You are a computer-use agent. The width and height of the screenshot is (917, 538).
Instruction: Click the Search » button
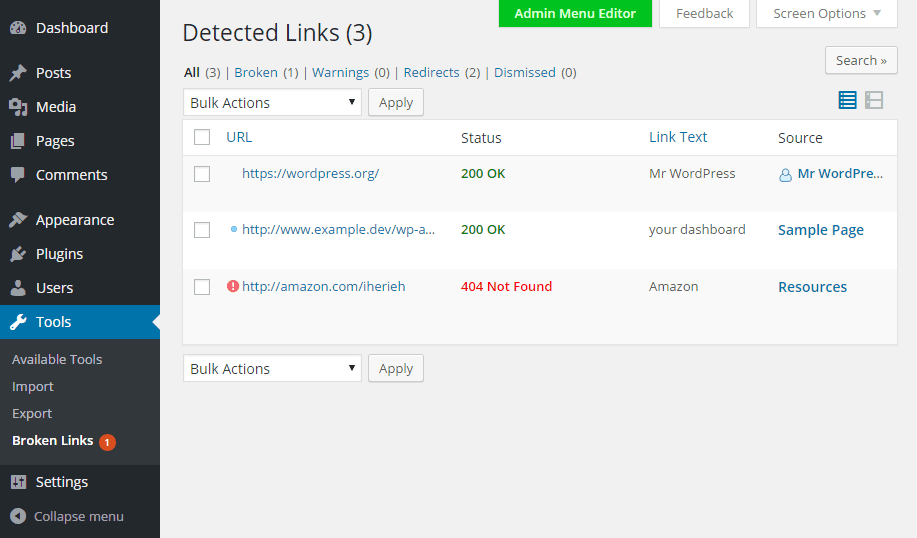pos(861,60)
